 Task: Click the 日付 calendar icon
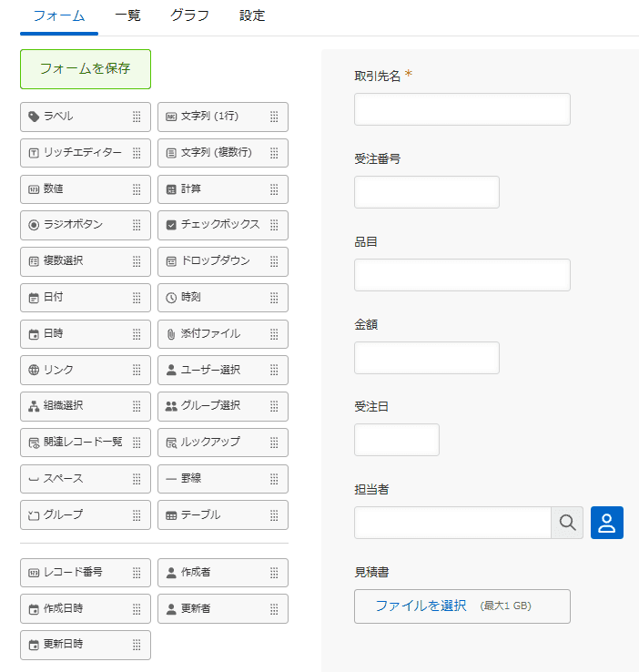tap(34, 298)
